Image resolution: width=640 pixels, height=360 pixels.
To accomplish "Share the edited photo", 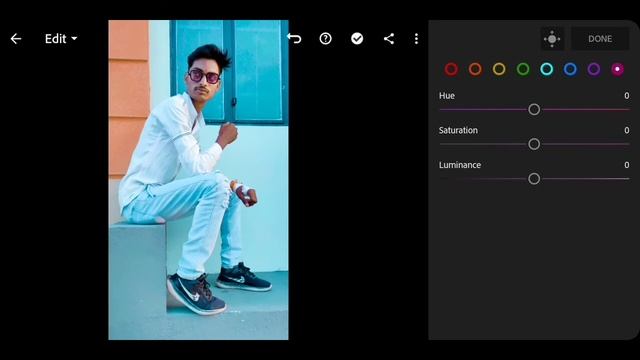I will (x=389, y=39).
